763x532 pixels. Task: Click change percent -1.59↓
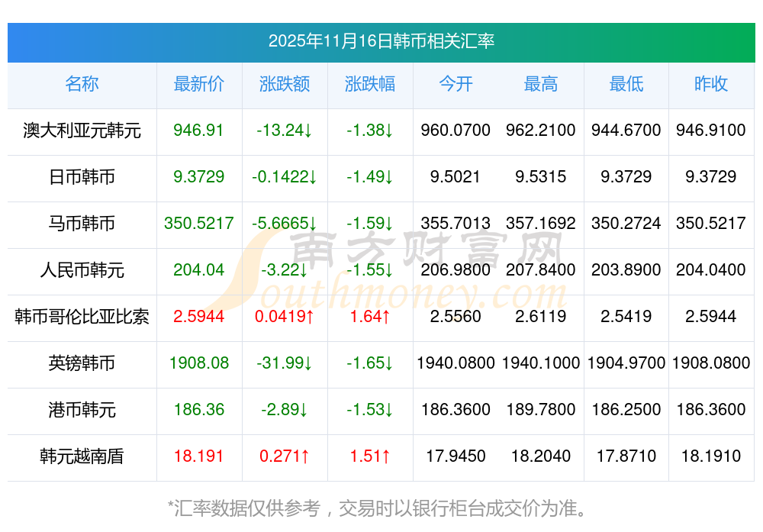370,224
